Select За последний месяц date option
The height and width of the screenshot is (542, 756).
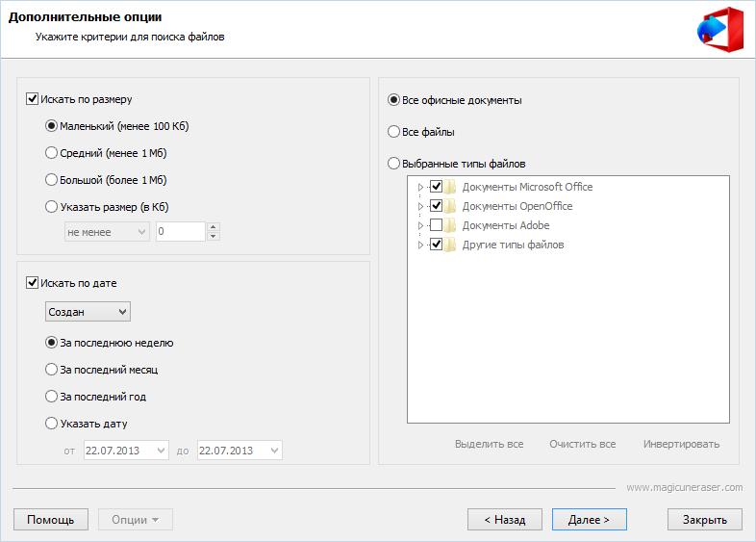tap(52, 369)
